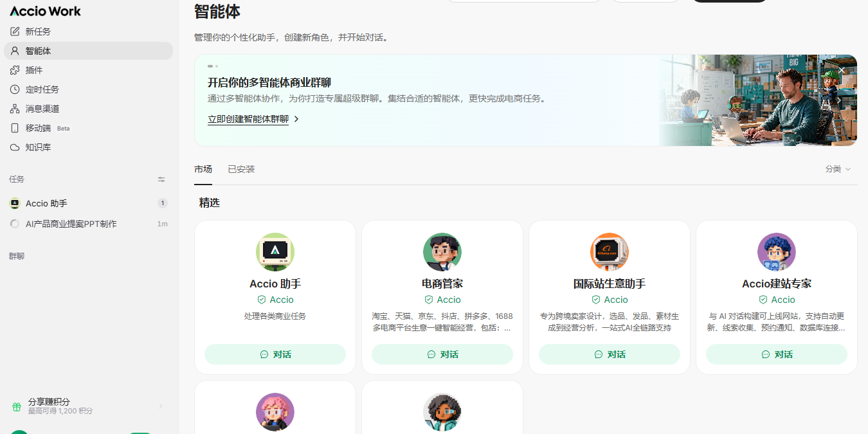Screen dimensions: 868x434
Task: Click the 专为跨境卖家设计 description text
Action: coord(610,322)
